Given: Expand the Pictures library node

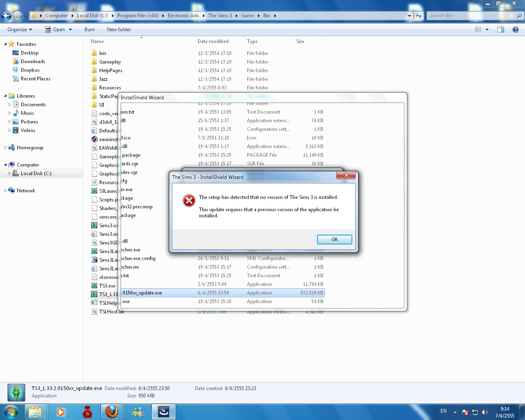Looking at the screenshot, I should (x=9, y=122).
